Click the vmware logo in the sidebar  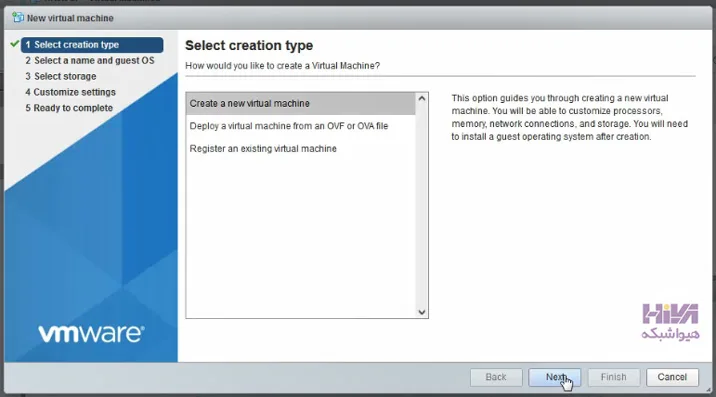click(x=91, y=334)
